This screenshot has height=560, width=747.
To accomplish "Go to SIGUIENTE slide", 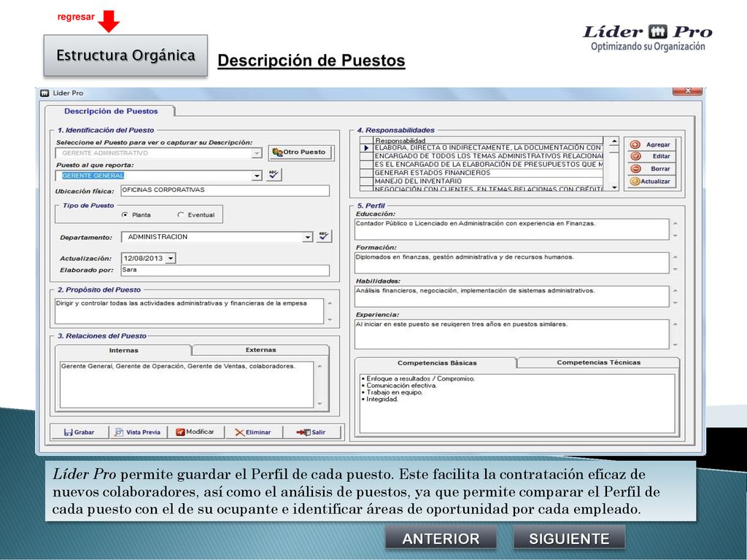I will (569, 539).
